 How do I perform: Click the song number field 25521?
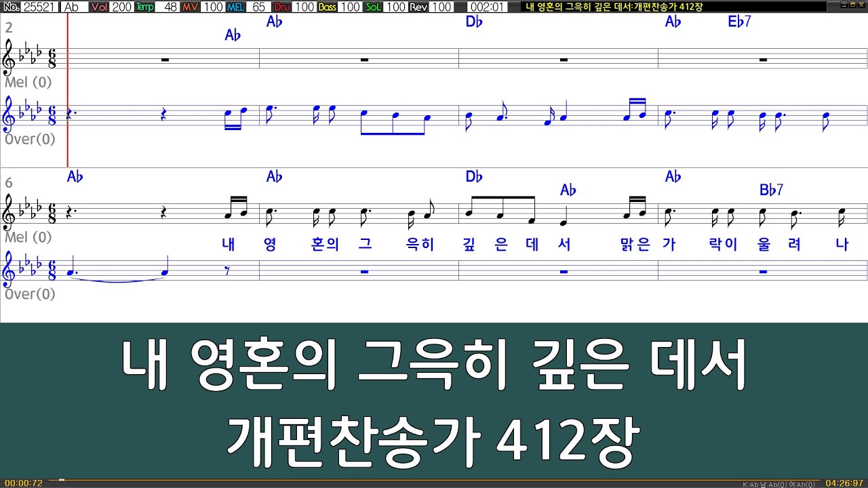coord(41,7)
